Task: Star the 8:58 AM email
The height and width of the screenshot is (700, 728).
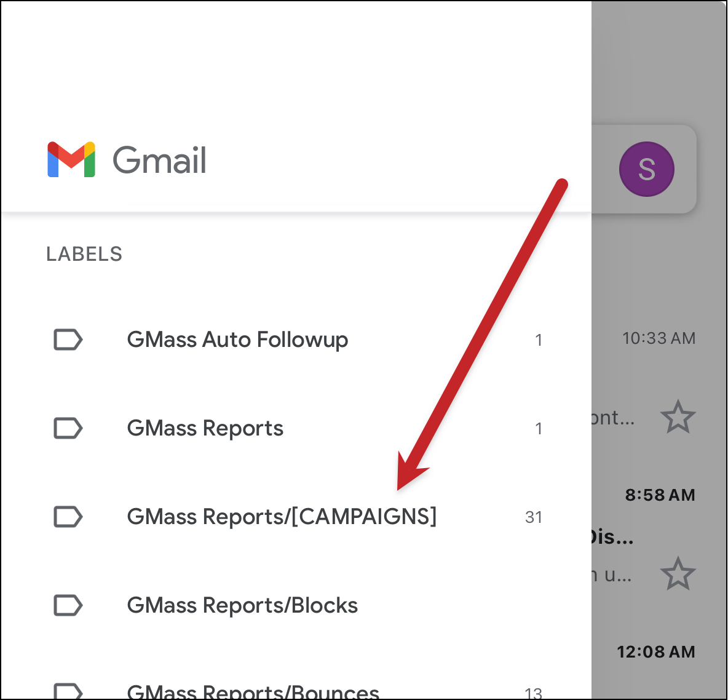Action: 678,574
